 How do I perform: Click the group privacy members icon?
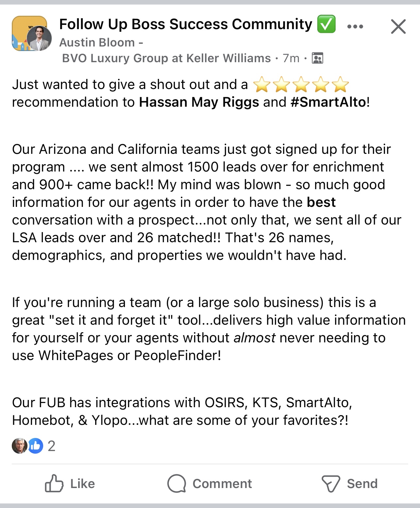(x=317, y=58)
